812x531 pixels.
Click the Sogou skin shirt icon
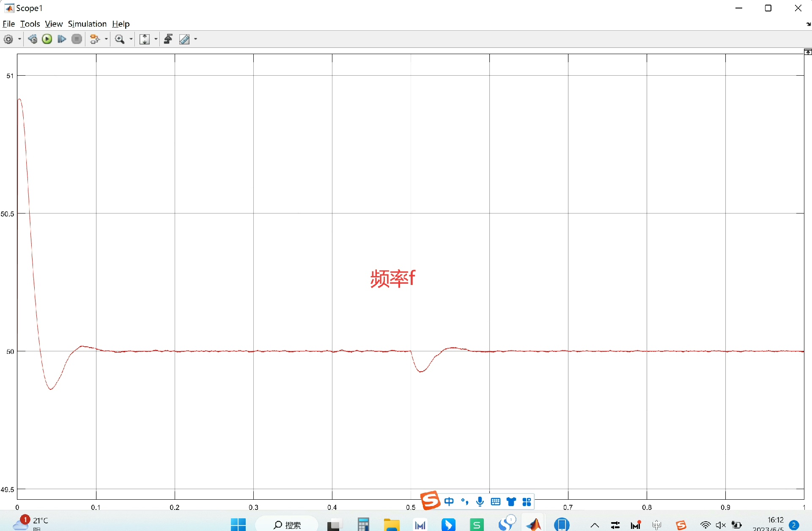tap(511, 502)
